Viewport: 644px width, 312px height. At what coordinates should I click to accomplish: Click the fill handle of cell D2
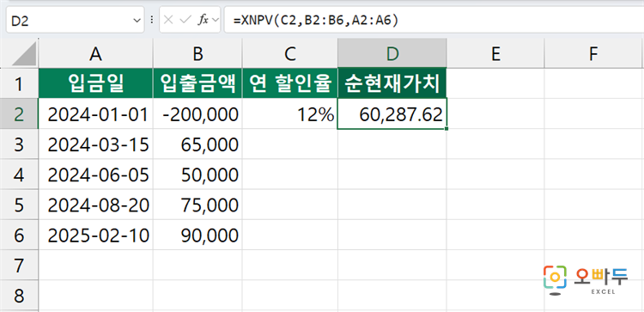click(446, 129)
